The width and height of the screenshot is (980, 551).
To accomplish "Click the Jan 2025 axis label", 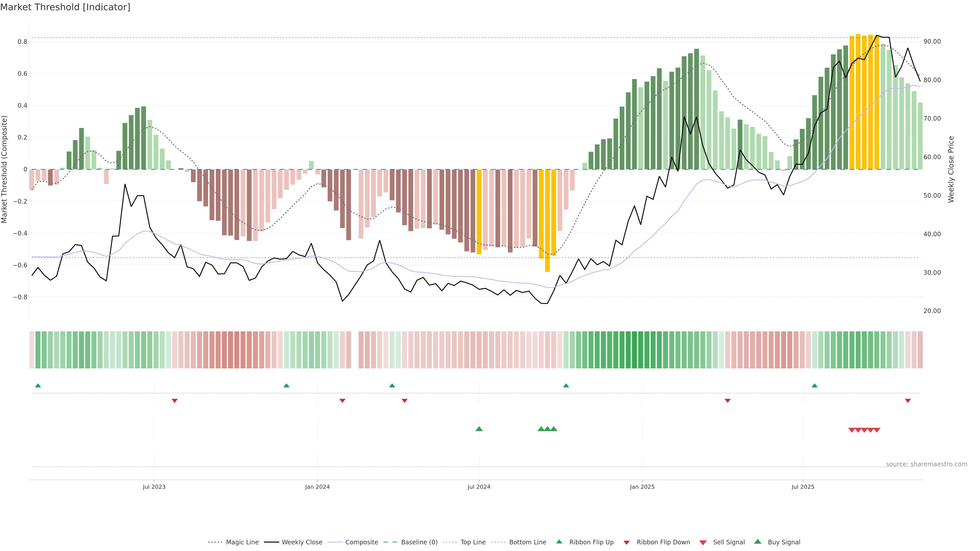I will pos(642,487).
